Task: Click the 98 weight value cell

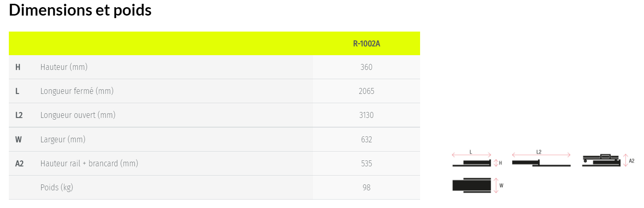Action: [366, 187]
